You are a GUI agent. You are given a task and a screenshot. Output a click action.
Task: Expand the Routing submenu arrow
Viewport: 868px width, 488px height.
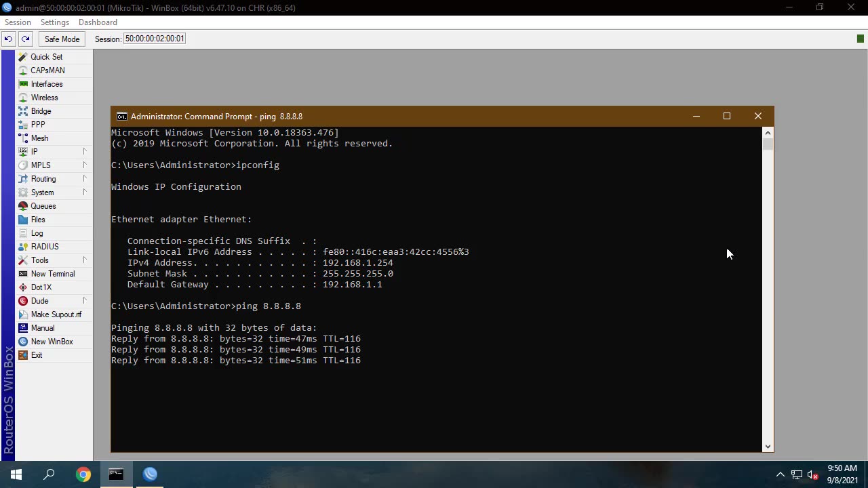coord(85,178)
